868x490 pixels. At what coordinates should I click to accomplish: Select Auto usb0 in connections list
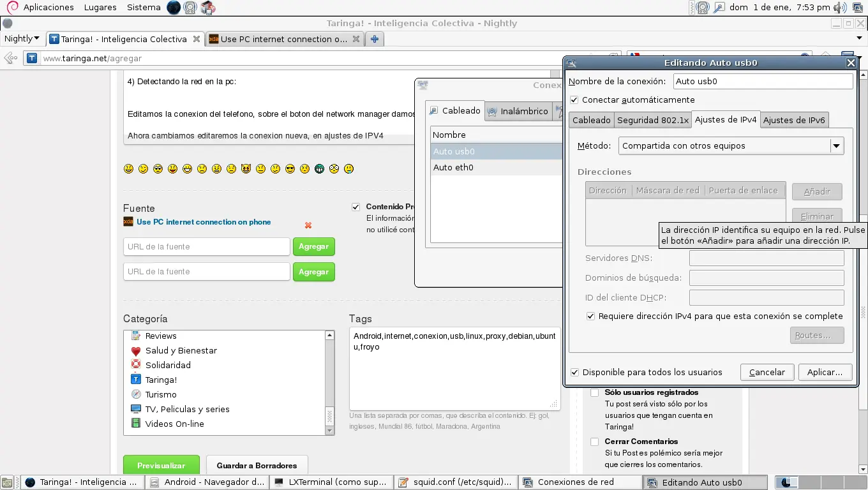tap(497, 151)
